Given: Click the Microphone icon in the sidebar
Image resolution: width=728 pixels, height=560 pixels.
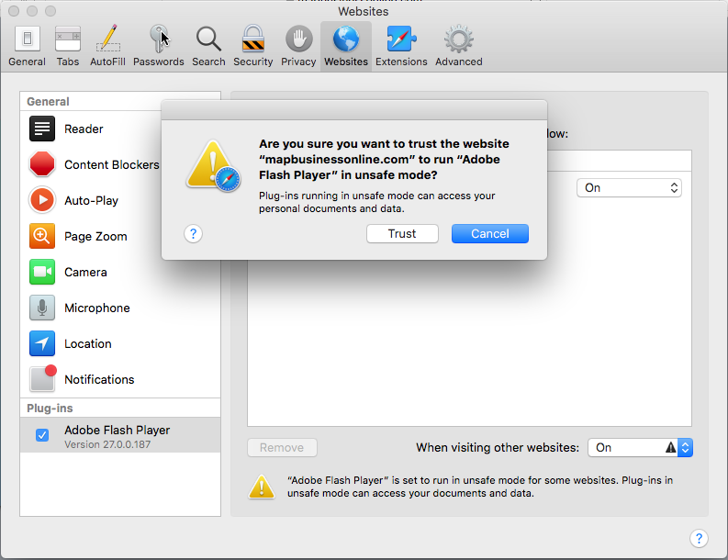Looking at the screenshot, I should 42,308.
